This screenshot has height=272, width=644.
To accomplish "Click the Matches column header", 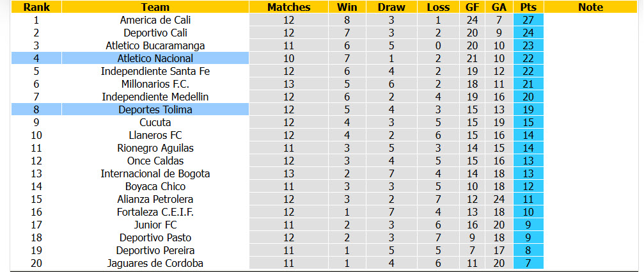I will (288, 7).
